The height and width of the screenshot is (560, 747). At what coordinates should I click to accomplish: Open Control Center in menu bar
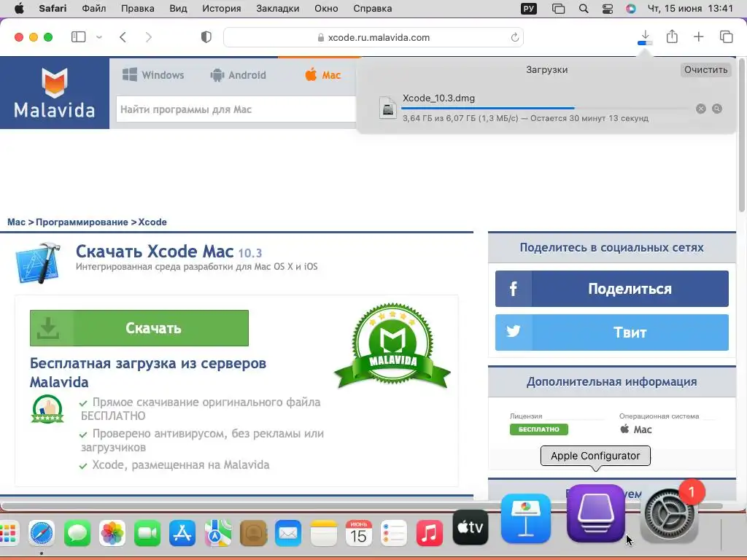click(608, 9)
